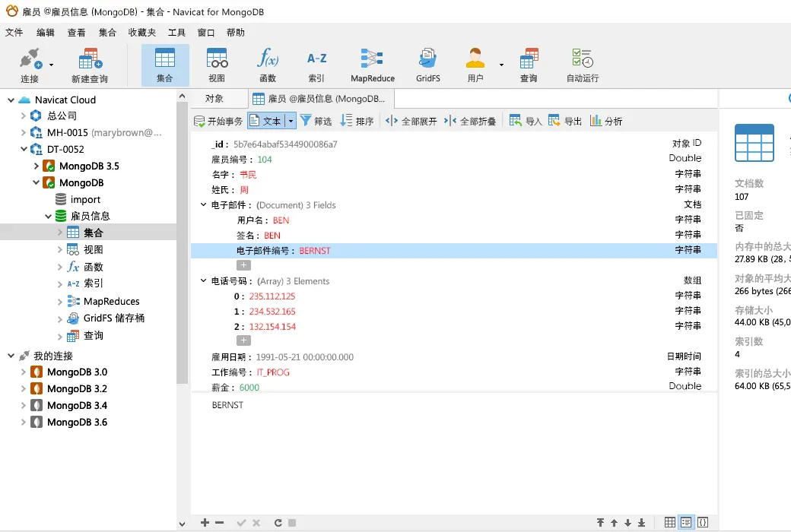Viewport: 791px width, 532px height.
Task: Open the 连接 button dropdown arrow
Action: (x=51, y=65)
